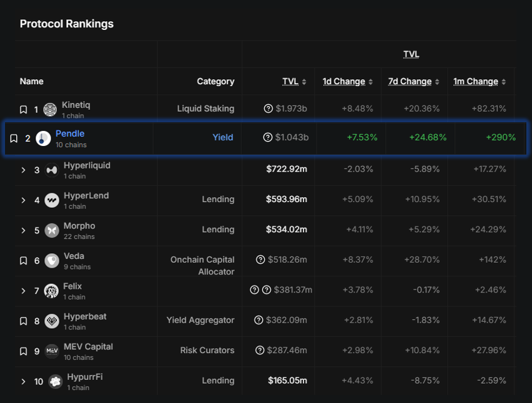Click the Kinetiq protocol logo
The image size is (532, 403).
[x=50, y=110]
